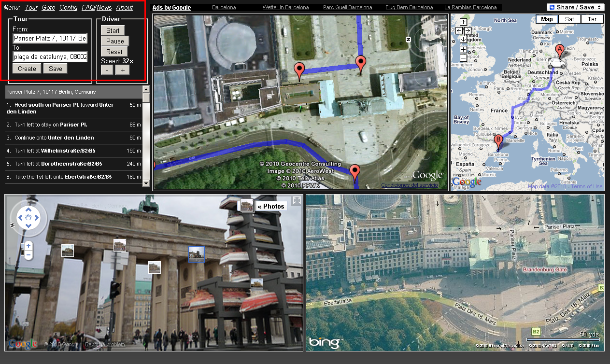Open the About menu

click(x=125, y=8)
